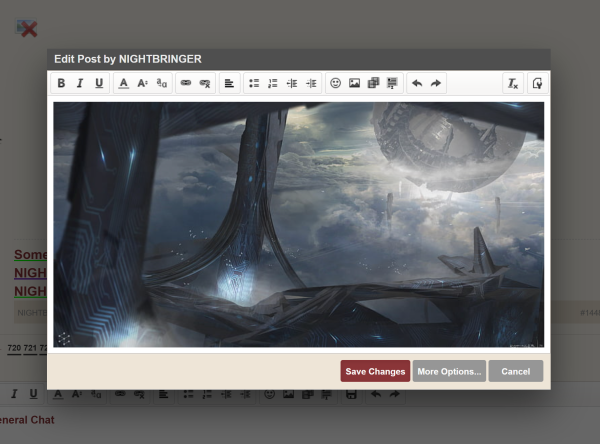This screenshot has width=600, height=444.
Task: Numbered list in background reply toolbar
Action: [207, 394]
